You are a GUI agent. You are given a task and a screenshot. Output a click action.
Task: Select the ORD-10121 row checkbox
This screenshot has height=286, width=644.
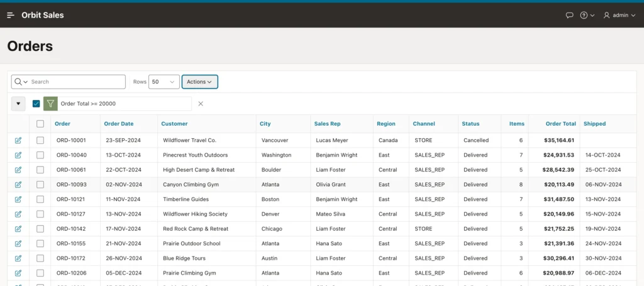click(40, 199)
